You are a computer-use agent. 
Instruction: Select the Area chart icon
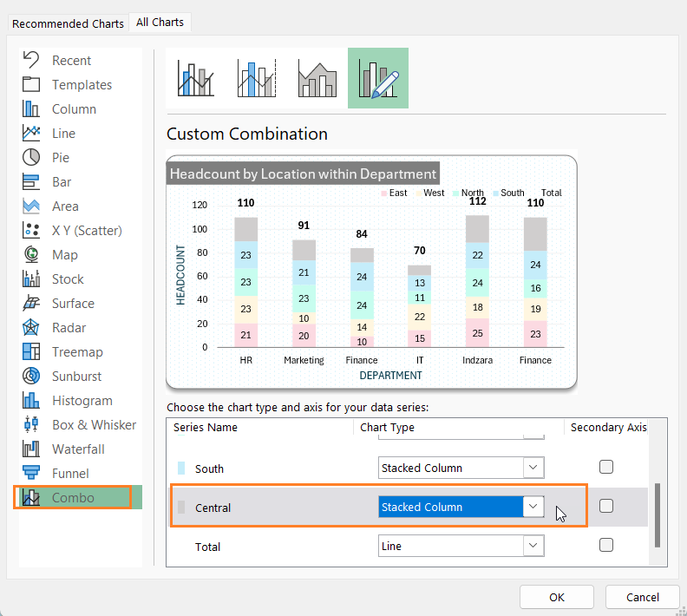[x=31, y=206]
